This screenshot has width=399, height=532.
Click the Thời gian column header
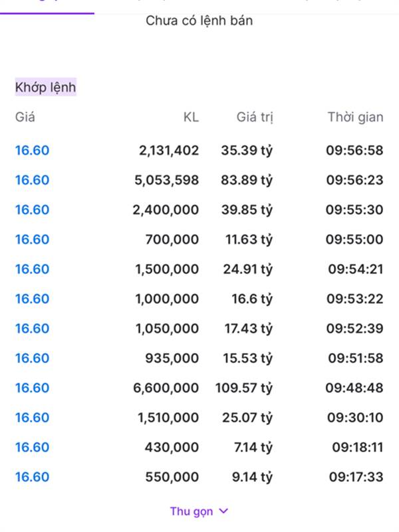355,117
